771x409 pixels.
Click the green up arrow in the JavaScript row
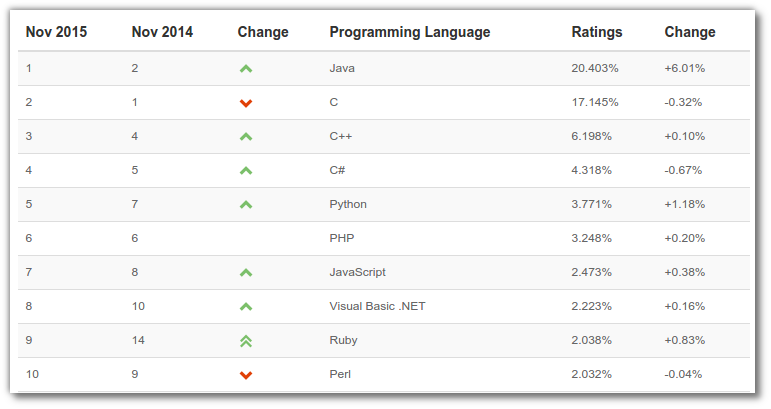246,272
